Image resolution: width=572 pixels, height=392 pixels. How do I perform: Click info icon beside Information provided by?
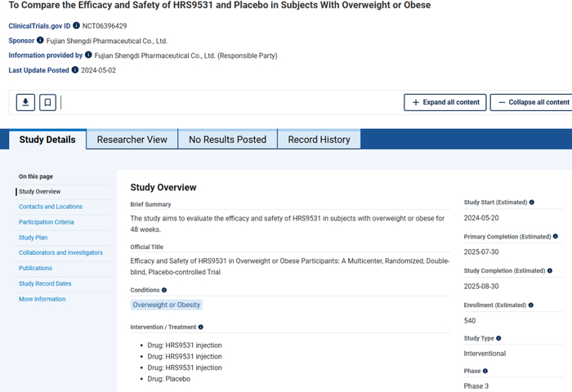pos(88,55)
